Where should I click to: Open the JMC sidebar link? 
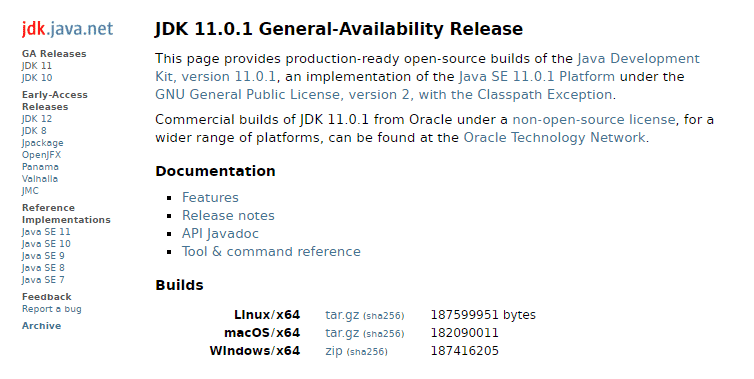(30, 191)
